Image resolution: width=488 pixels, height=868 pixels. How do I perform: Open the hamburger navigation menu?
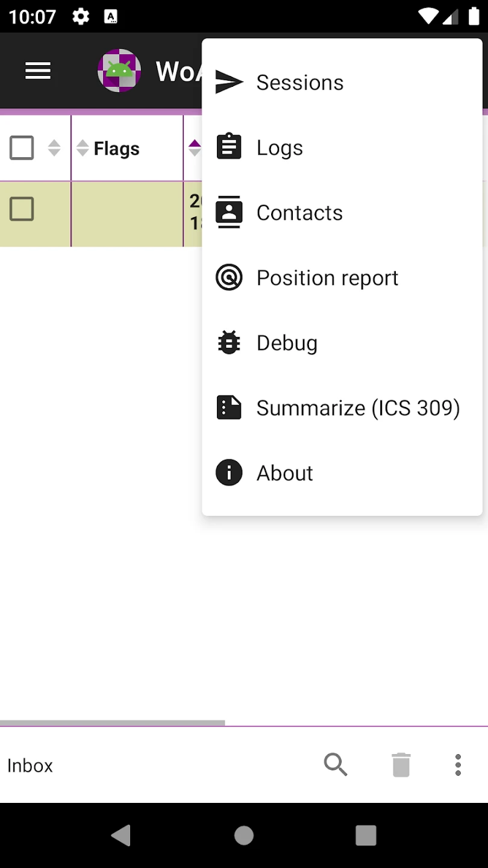37,71
